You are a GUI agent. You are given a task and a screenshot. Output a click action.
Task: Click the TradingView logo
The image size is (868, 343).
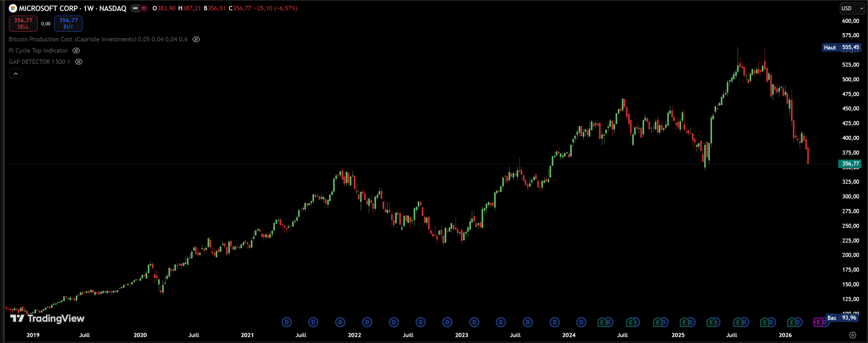coord(47,318)
